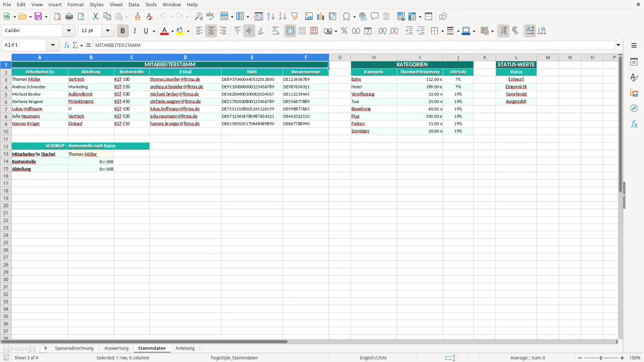Toggle Align Left
The height and width of the screenshot is (362, 644).
point(199,31)
